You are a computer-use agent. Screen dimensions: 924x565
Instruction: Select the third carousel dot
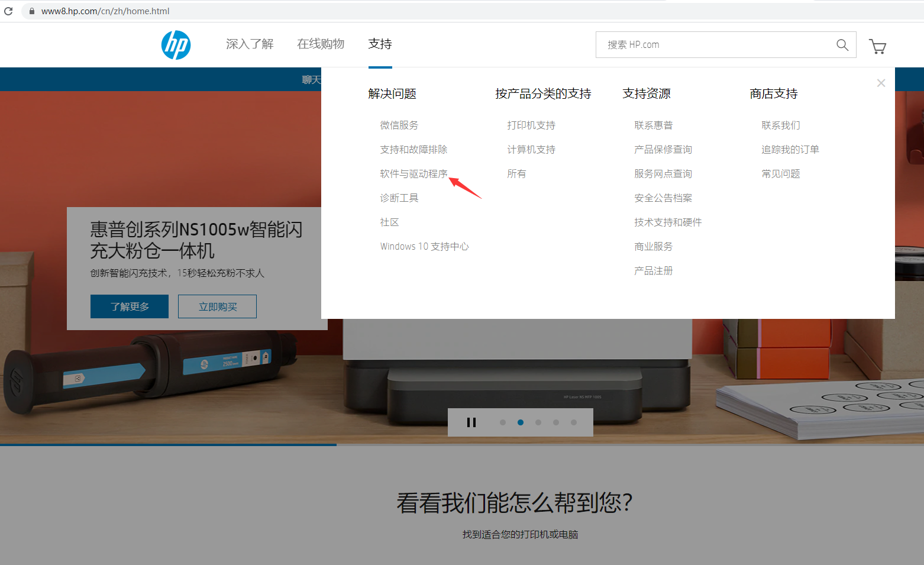538,422
